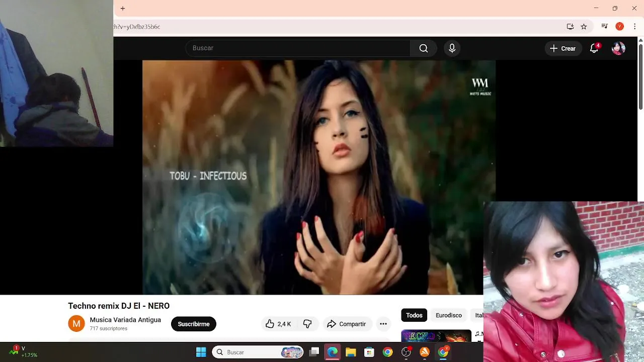This screenshot has height=362, width=644.
Task: Select the Todos filter chip
Action: click(414, 315)
